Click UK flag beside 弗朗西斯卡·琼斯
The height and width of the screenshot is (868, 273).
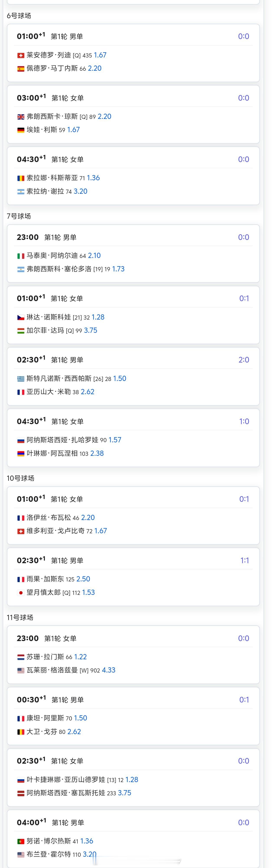[21, 117]
